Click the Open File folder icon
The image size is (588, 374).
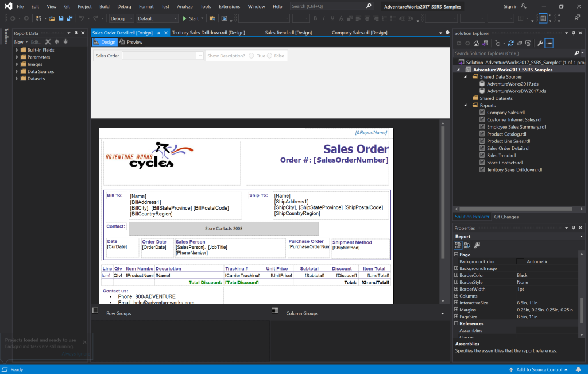[x=52, y=18]
